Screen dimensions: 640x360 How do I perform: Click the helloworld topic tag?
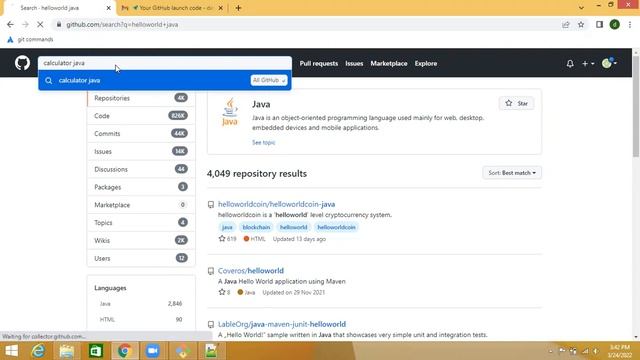coord(293,227)
